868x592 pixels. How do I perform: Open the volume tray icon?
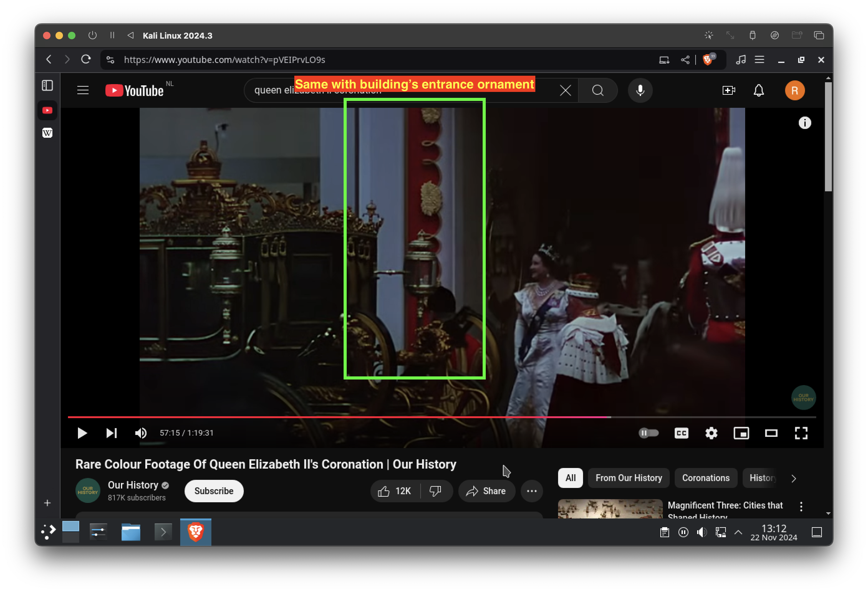point(702,532)
